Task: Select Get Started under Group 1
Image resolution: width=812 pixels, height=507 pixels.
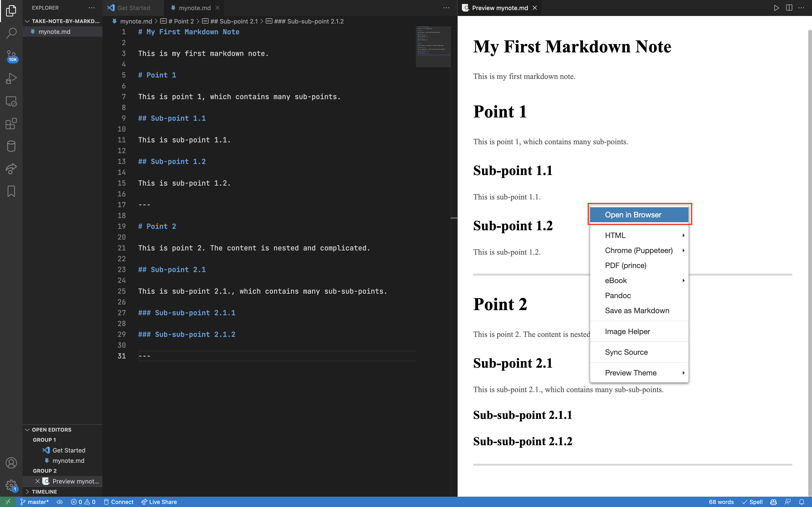Action: (x=63, y=450)
